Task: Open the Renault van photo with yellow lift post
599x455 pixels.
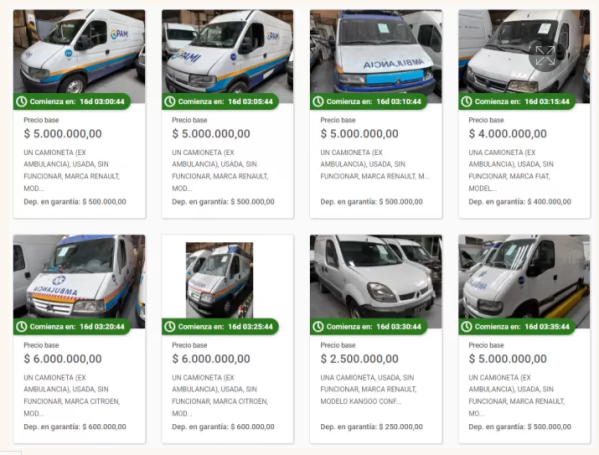Action: coord(524,277)
